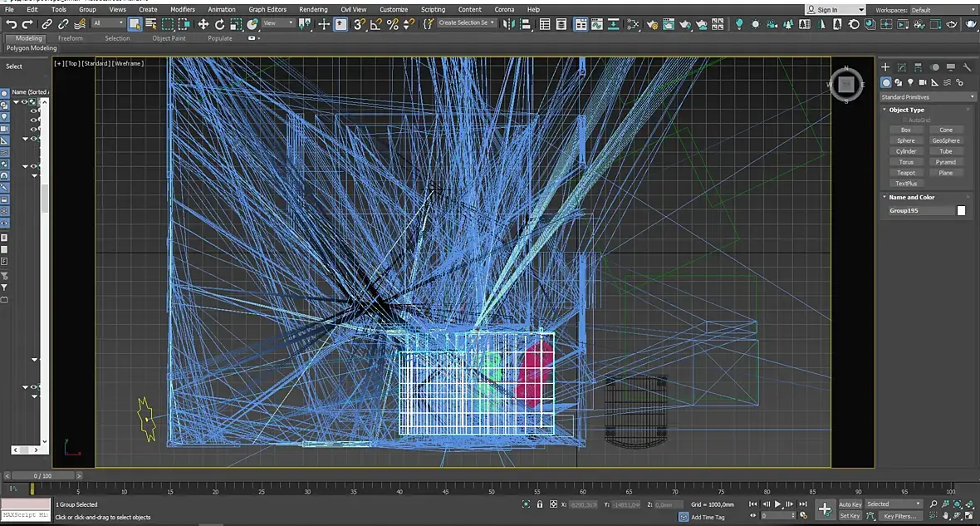
Task: Open the Standard Primitives dropdown
Action: (x=928, y=97)
